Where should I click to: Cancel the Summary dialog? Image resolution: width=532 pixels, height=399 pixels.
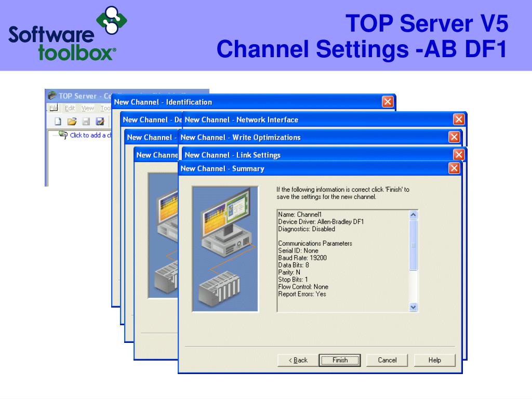click(x=387, y=360)
